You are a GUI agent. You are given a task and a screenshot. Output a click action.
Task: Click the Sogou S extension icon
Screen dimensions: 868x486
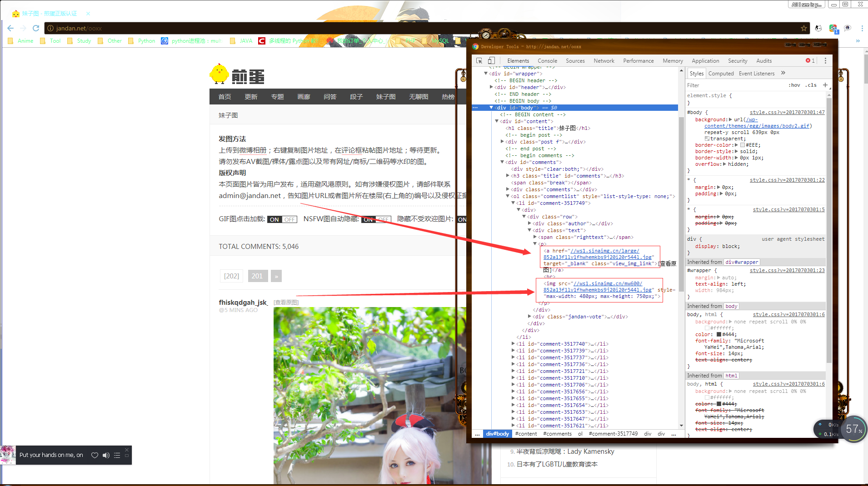tap(833, 29)
